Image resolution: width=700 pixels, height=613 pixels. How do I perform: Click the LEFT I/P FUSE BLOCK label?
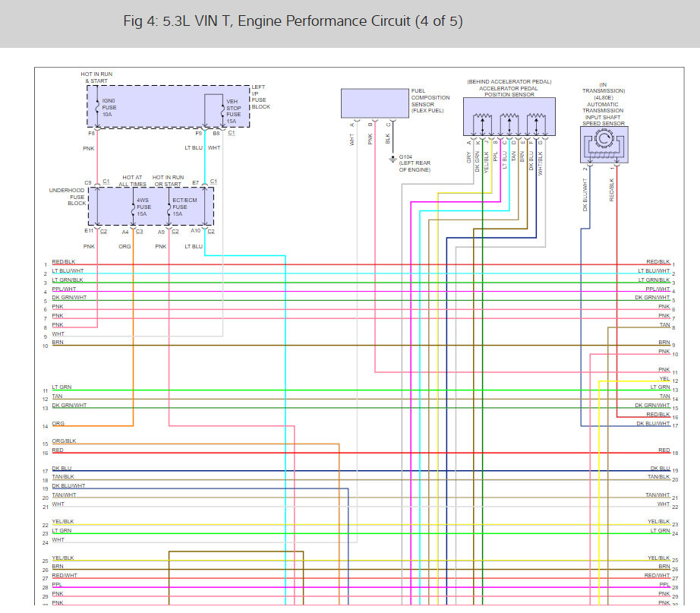tap(260, 97)
